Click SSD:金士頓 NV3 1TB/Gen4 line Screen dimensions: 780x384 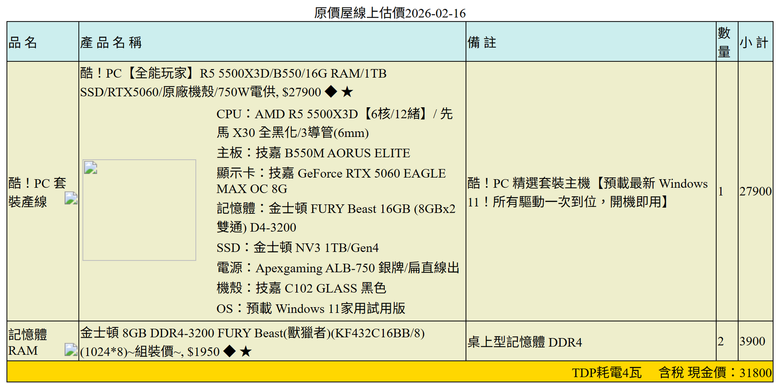[x=297, y=247]
